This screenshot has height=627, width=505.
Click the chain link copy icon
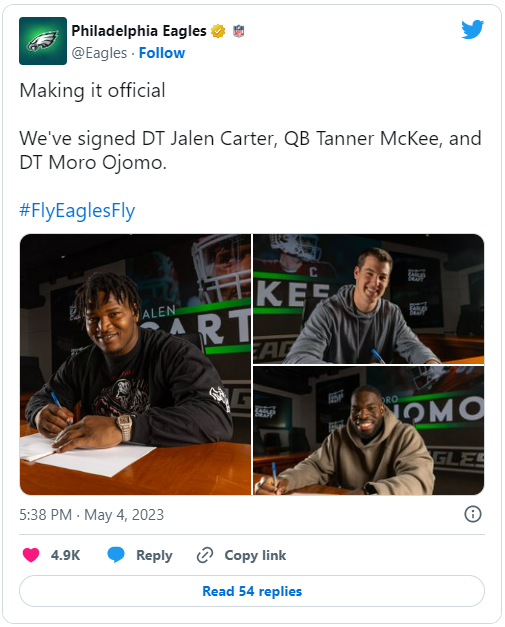coord(205,555)
